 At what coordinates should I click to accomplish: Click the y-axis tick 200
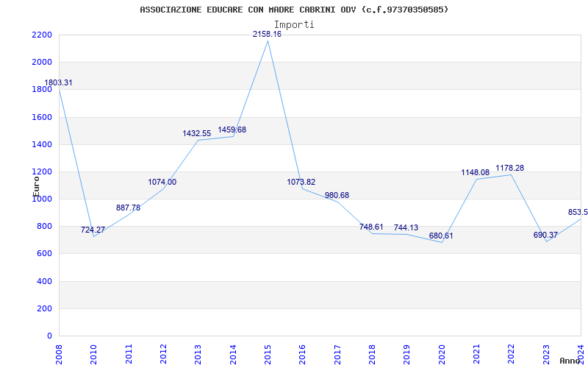pos(45,308)
